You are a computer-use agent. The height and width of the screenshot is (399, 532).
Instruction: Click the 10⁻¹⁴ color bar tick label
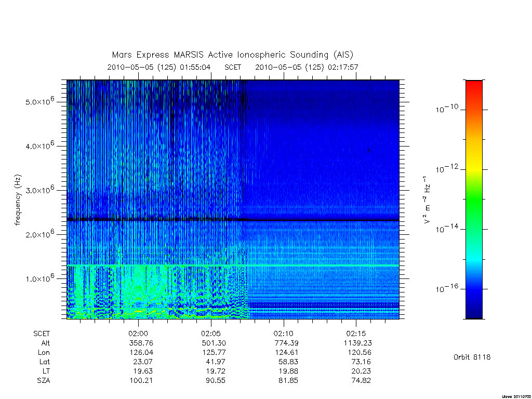(x=447, y=229)
